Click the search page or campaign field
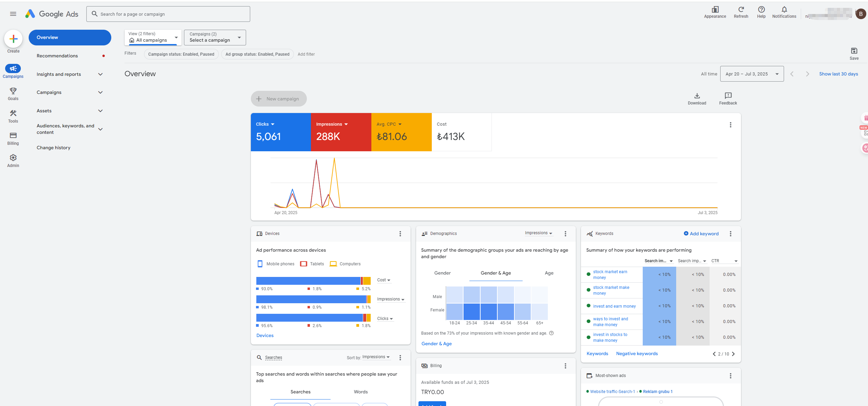The image size is (868, 406). click(168, 14)
